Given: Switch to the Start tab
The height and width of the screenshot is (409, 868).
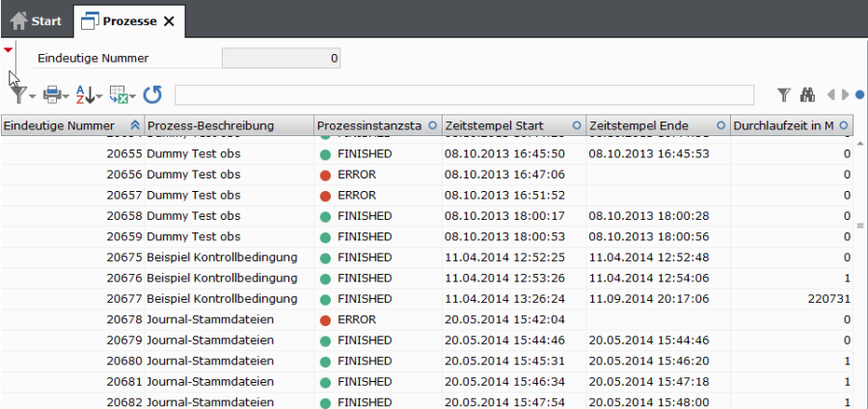Looking at the screenshot, I should pyautogui.click(x=36, y=21).
